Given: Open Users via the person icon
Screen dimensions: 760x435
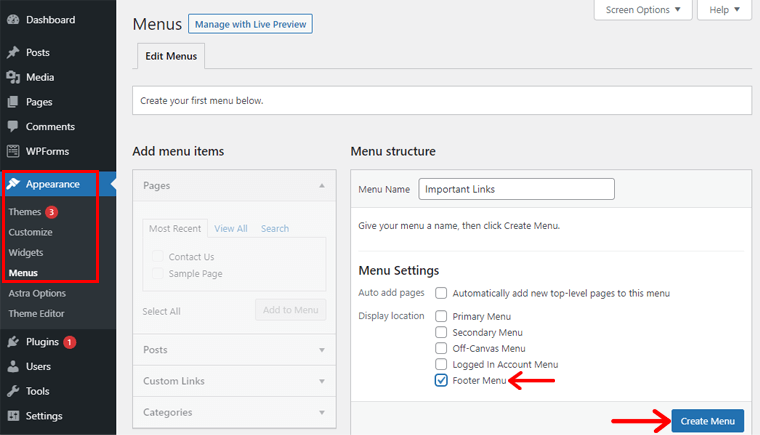Looking at the screenshot, I should pos(13,367).
